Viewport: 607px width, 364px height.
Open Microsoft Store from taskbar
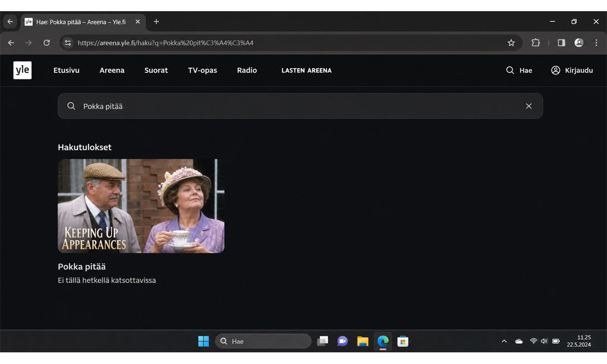coord(403,341)
